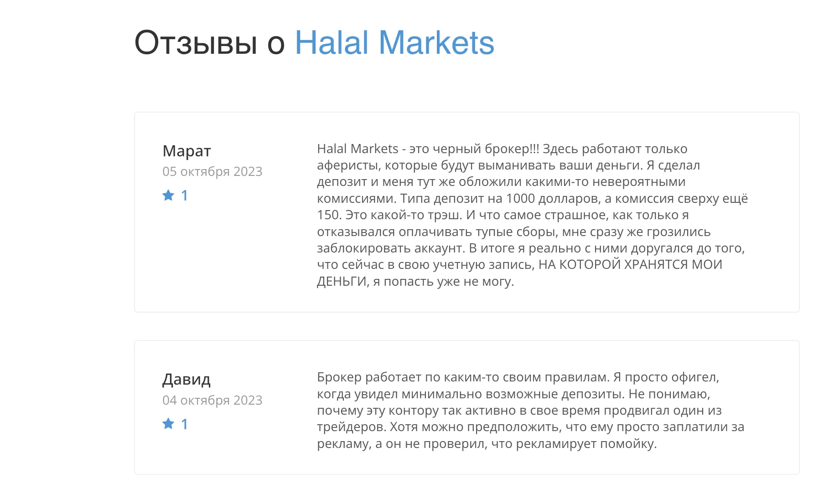Screen dimensions: 819x504
Task: Click the text 'НА КОТОРОЙ ХРАНЯТСЯ МОИ'
Action: [630, 264]
